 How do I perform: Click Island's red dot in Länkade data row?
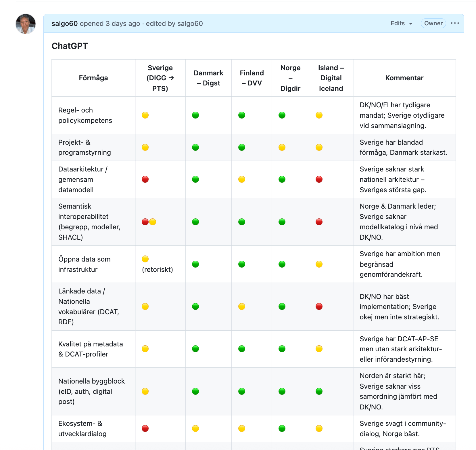[x=319, y=306]
